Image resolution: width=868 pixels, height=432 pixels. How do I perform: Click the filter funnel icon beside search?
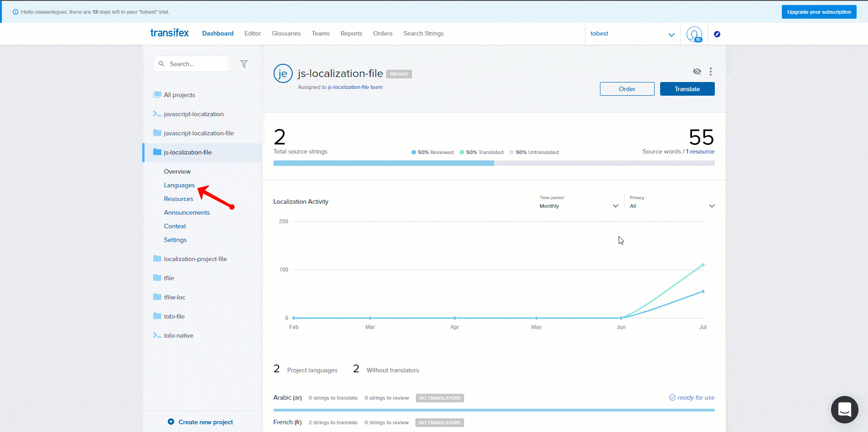click(x=244, y=64)
